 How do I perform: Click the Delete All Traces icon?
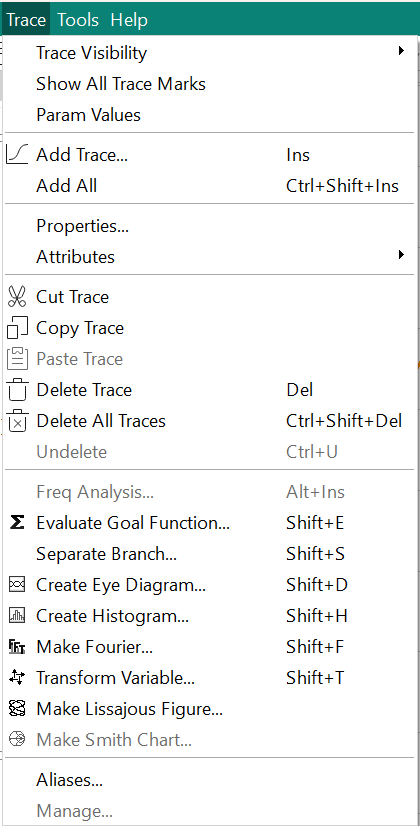point(17,421)
